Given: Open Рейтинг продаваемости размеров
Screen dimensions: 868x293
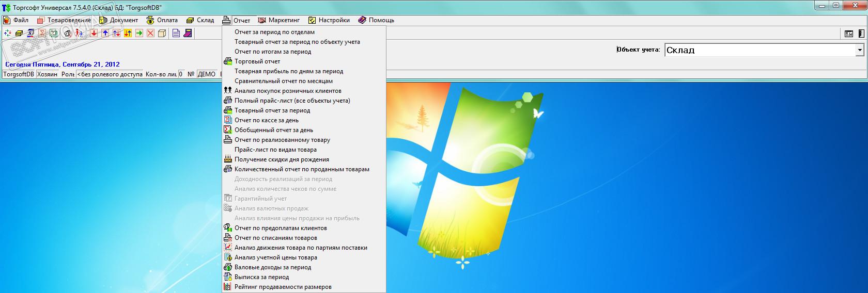Looking at the screenshot, I should click(x=304, y=287).
